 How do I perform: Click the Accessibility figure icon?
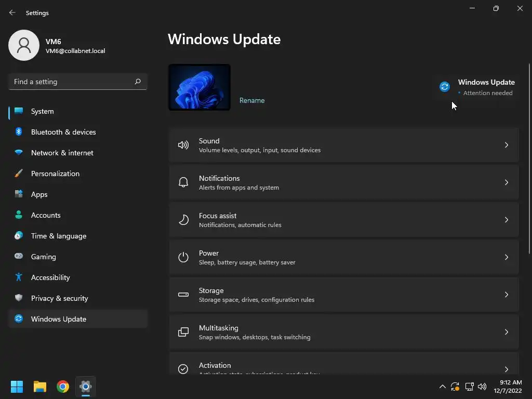19,277
